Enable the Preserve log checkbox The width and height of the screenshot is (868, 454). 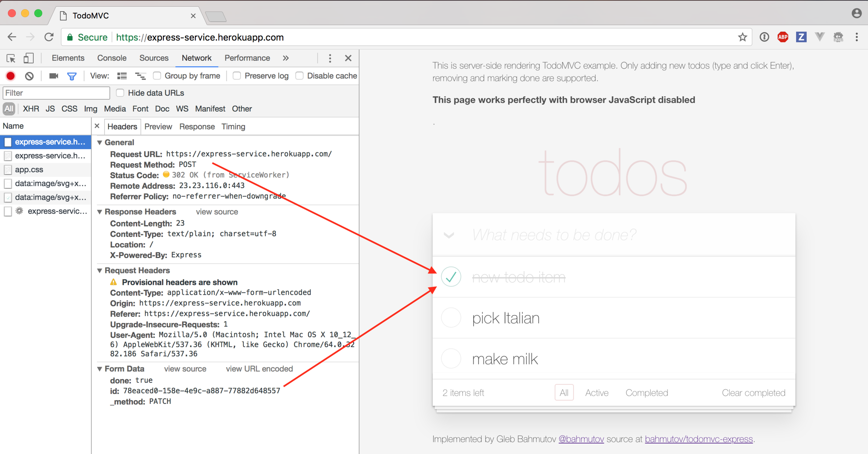pyautogui.click(x=237, y=76)
